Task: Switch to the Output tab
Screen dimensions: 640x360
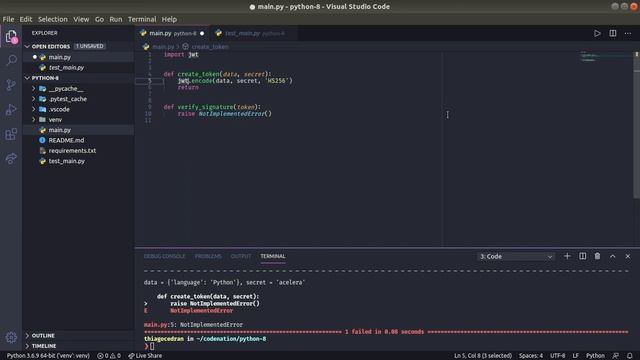Action: point(241,256)
